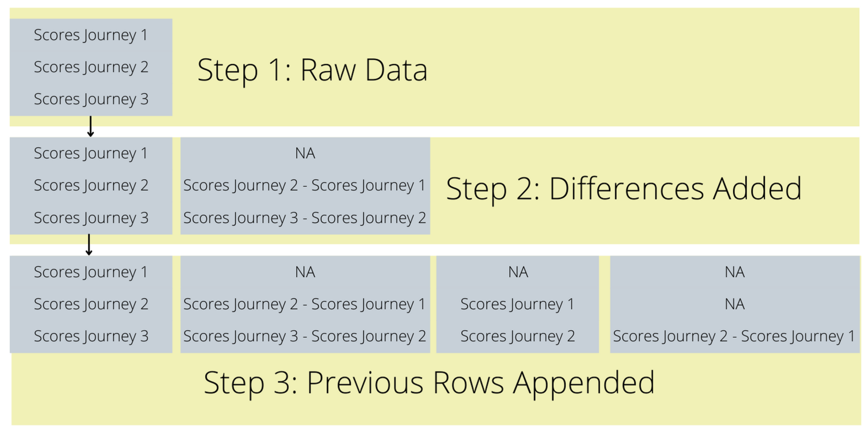Click 'Scores Journey 1' in Step 2's first column
The image size is (868, 434).
coord(91,153)
